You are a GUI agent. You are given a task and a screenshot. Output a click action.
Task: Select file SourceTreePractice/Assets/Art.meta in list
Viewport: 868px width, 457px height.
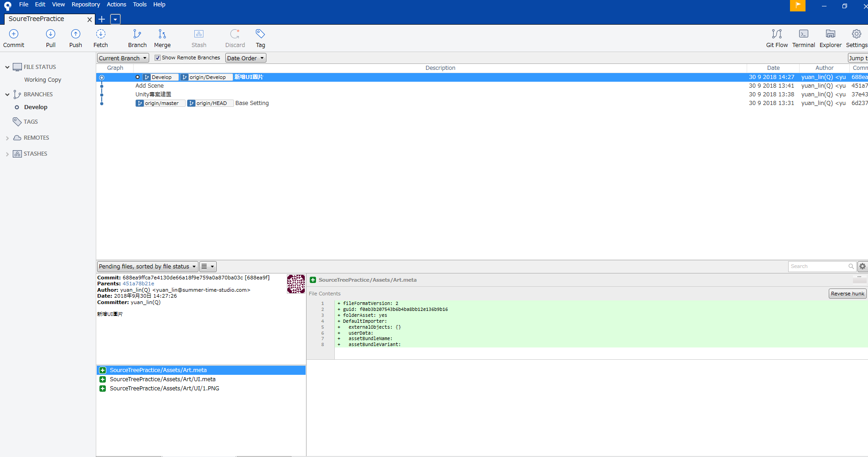click(201, 370)
